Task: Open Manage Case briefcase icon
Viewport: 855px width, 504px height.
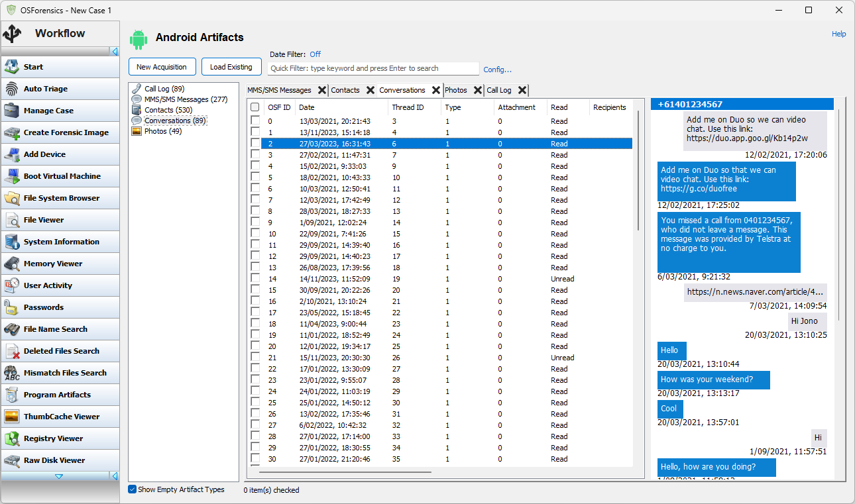Action: pyautogui.click(x=12, y=111)
